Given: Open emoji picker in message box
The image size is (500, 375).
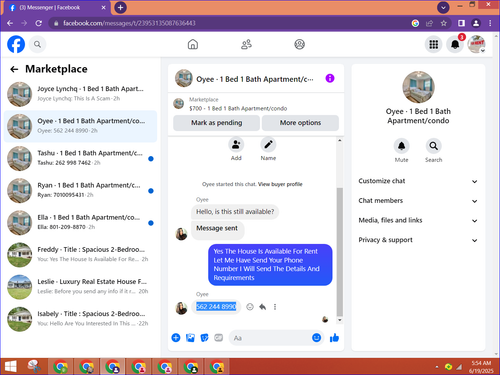Looking at the screenshot, I should pyautogui.click(x=316, y=338).
